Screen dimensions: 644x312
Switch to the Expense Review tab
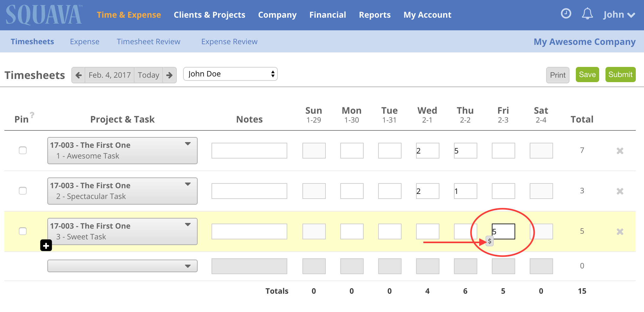point(230,41)
